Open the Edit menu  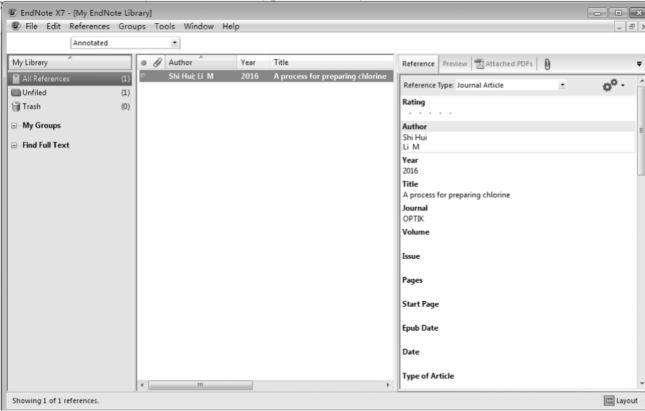click(53, 26)
